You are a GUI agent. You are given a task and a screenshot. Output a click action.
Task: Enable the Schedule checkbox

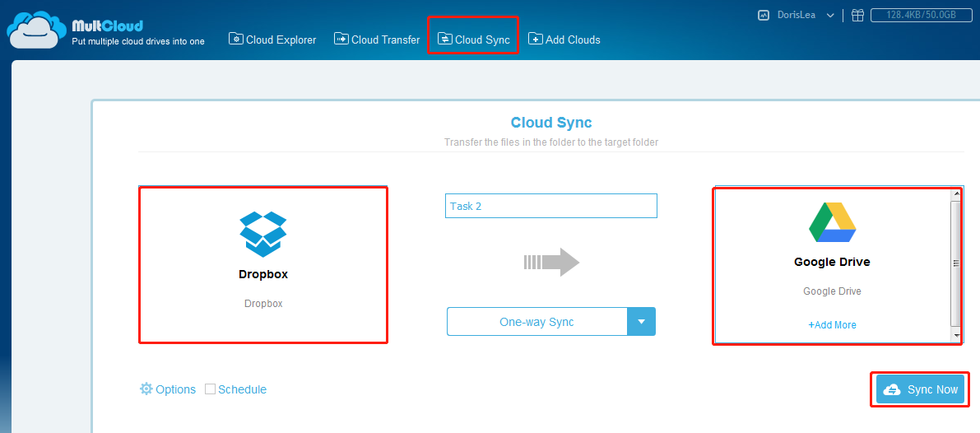click(210, 389)
